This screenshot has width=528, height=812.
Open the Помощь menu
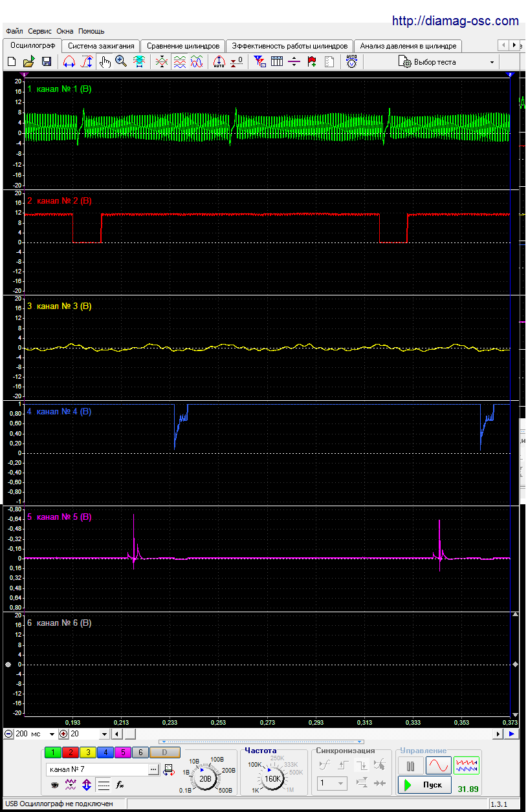click(91, 31)
